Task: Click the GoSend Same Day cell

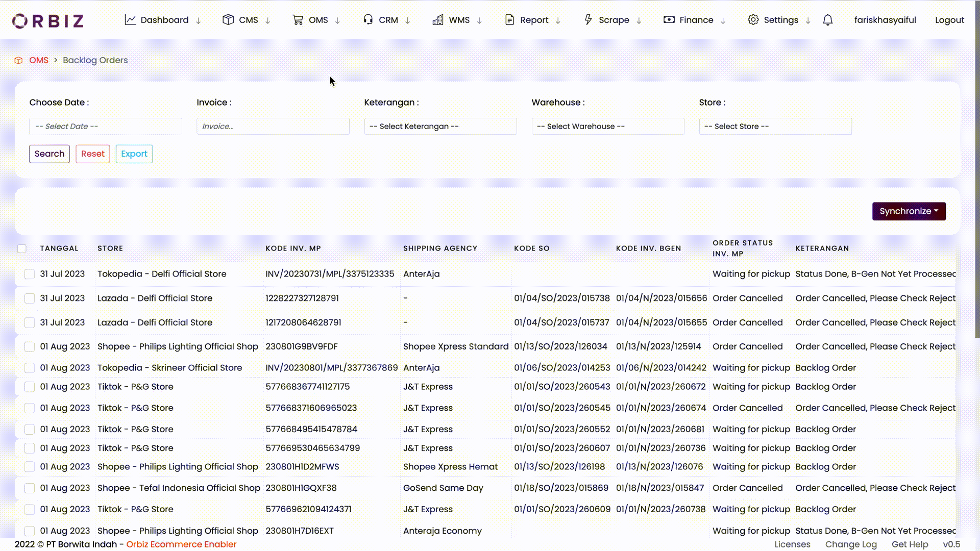Action: (x=443, y=488)
